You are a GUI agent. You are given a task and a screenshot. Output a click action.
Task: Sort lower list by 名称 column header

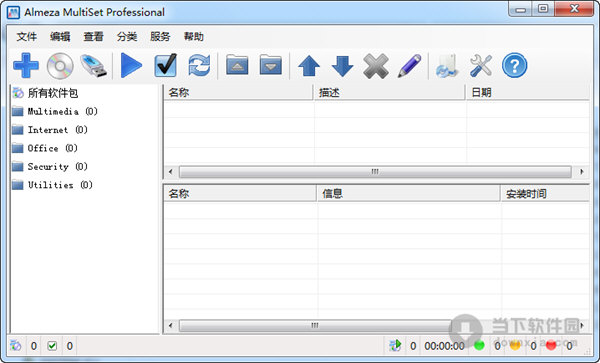pyautogui.click(x=240, y=194)
